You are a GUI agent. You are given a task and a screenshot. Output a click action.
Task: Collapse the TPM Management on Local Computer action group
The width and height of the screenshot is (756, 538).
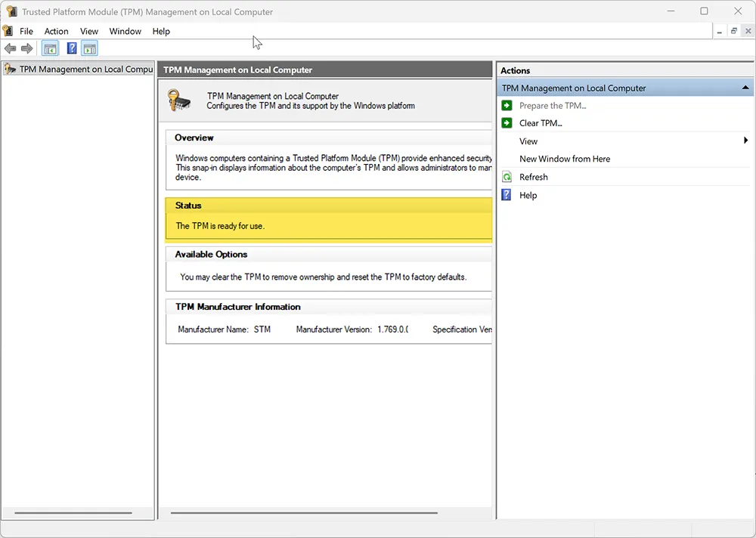(x=743, y=88)
